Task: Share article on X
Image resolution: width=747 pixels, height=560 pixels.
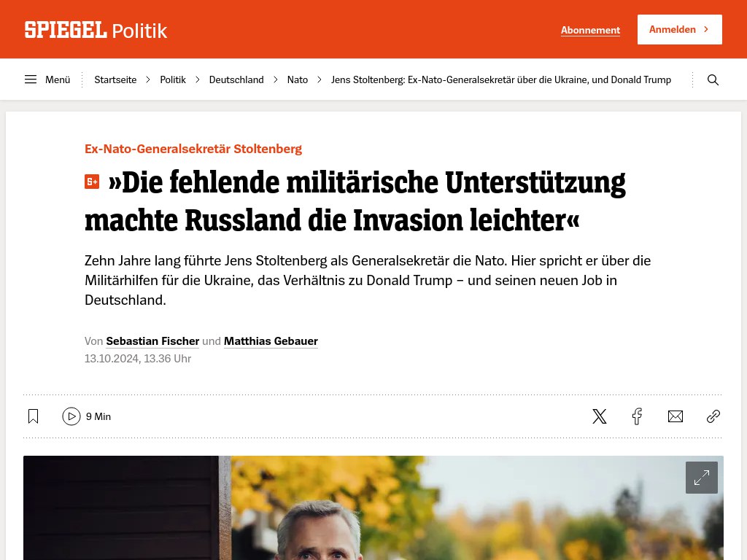Action: 600,416
